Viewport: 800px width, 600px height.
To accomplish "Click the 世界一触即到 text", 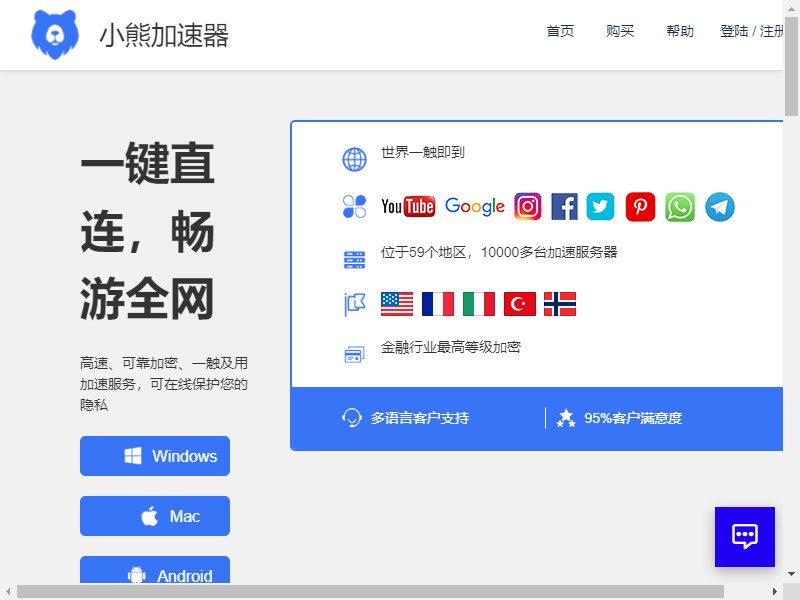I will point(422,152).
